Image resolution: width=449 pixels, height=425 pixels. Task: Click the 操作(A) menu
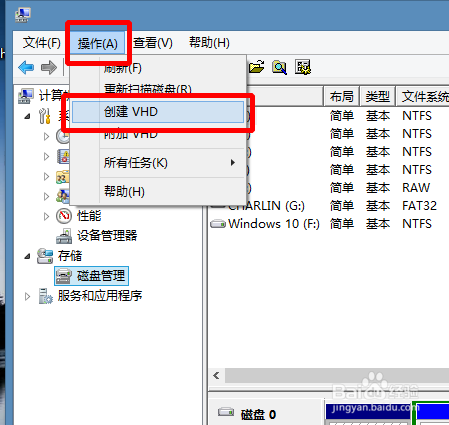pos(98,43)
